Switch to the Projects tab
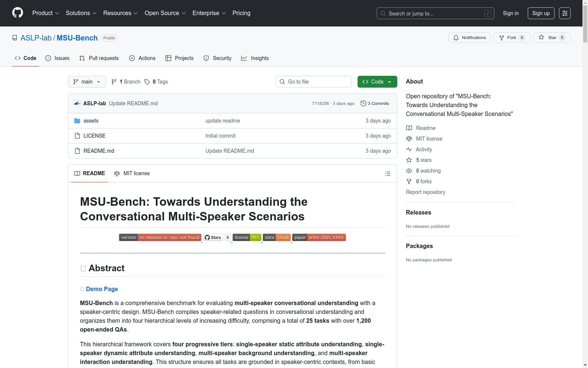 pyautogui.click(x=179, y=58)
